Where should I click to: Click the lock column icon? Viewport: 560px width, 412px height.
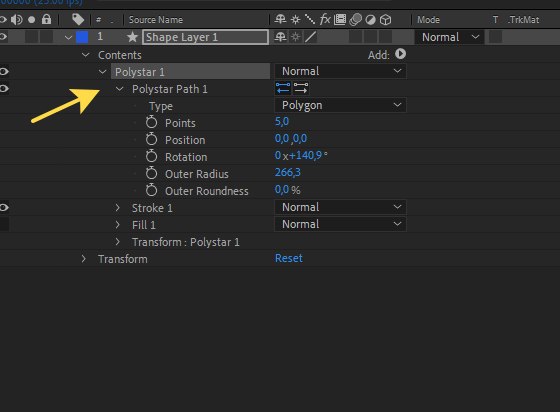[x=46, y=19]
